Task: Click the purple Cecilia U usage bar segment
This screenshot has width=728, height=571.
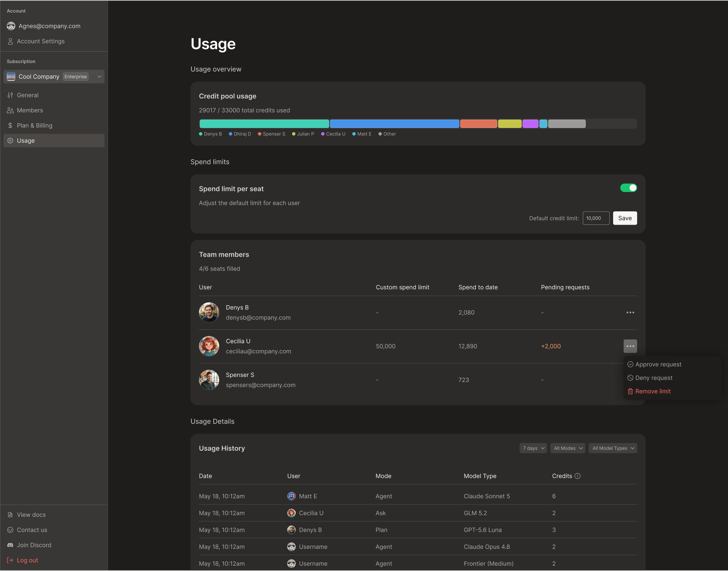Action: [530, 124]
